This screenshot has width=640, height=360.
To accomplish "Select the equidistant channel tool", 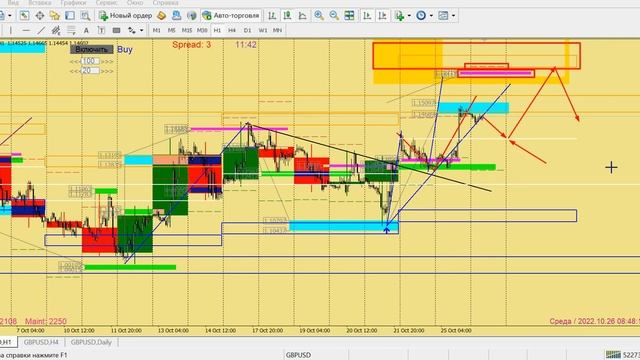I will click(x=56, y=30).
